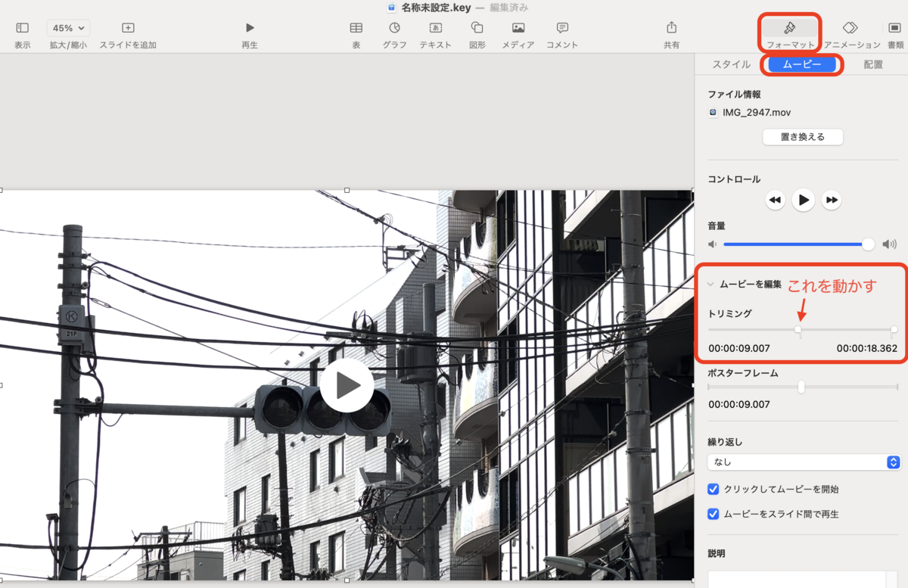
Task: Rewind the movie in コントロール
Action: pos(775,201)
